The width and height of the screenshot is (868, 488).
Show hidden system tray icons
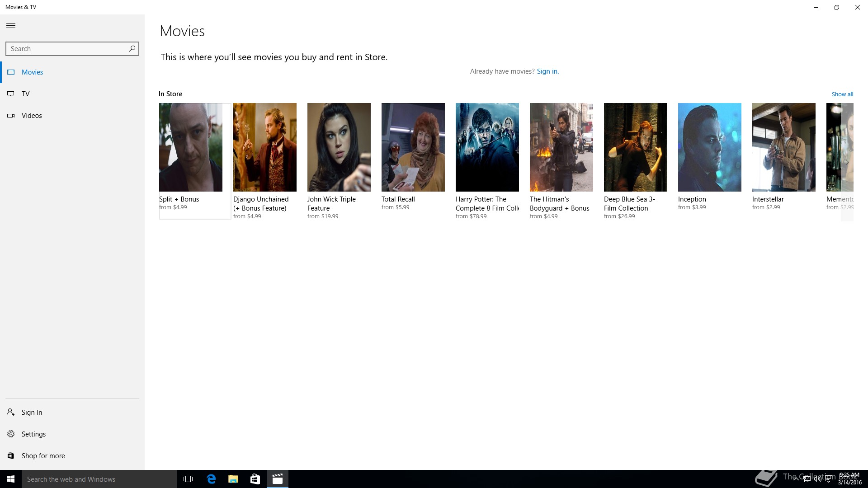click(796, 479)
